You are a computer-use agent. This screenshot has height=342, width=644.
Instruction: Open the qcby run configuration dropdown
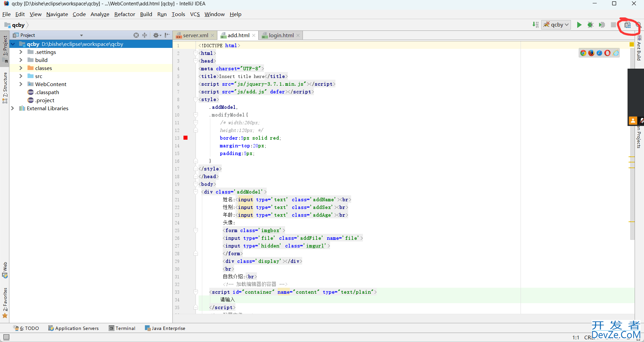click(x=556, y=25)
